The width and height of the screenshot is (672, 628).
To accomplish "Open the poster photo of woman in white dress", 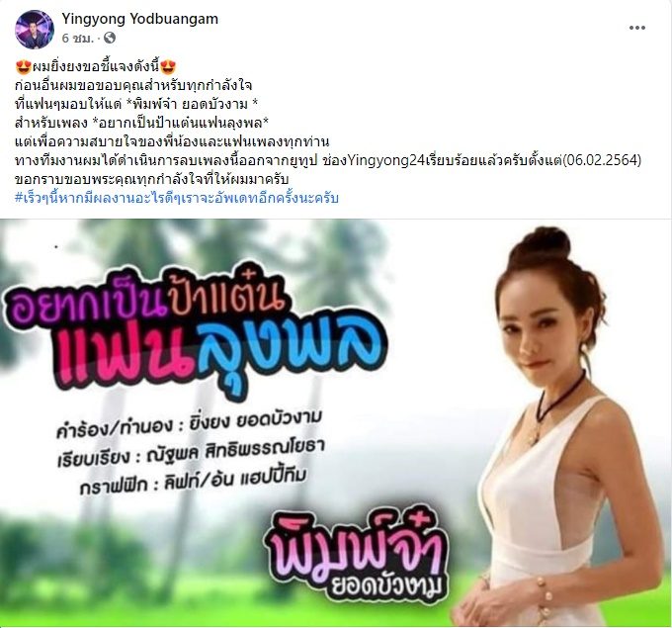I will click(336, 423).
